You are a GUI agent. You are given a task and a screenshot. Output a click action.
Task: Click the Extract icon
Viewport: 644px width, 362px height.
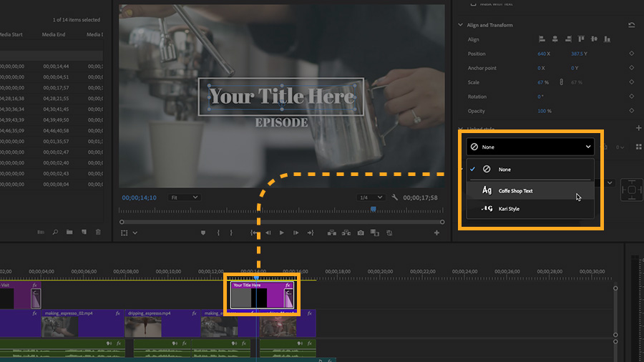click(346, 233)
